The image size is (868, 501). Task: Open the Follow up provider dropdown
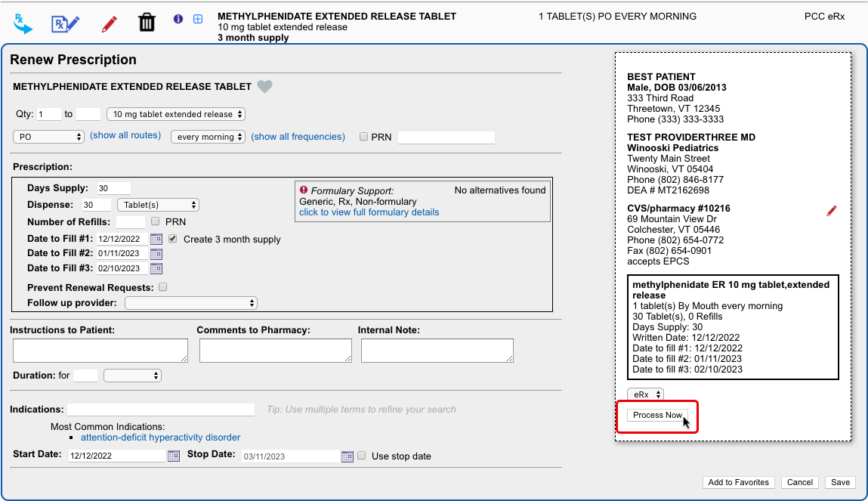click(191, 303)
